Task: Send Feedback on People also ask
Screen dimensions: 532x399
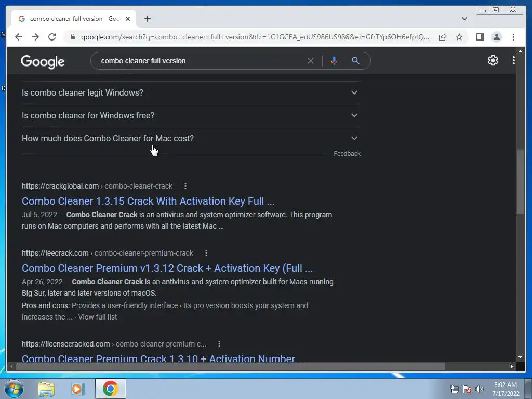Action: pyautogui.click(x=347, y=154)
